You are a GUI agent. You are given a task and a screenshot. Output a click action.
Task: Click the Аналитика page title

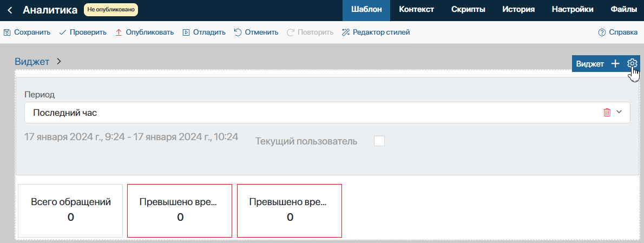click(50, 10)
